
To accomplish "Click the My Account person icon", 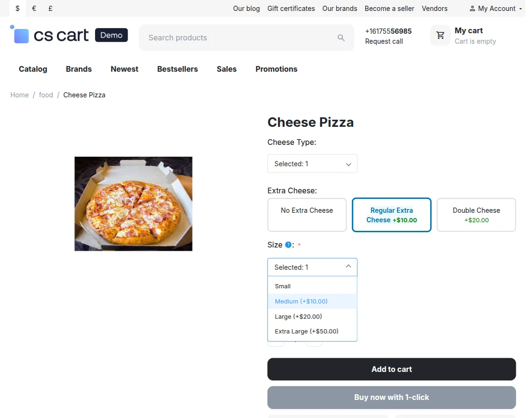I will (473, 8).
